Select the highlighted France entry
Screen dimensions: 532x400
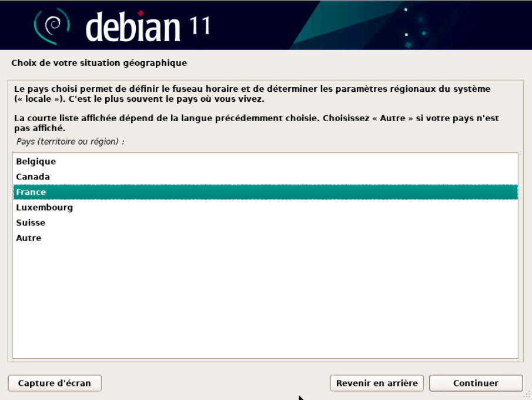click(x=31, y=192)
